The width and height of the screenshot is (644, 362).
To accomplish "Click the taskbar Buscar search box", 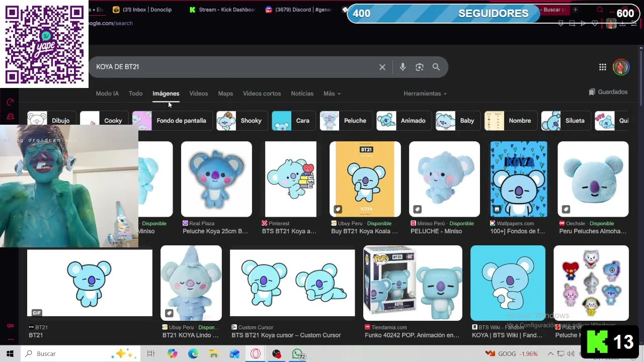I will click(80, 354).
